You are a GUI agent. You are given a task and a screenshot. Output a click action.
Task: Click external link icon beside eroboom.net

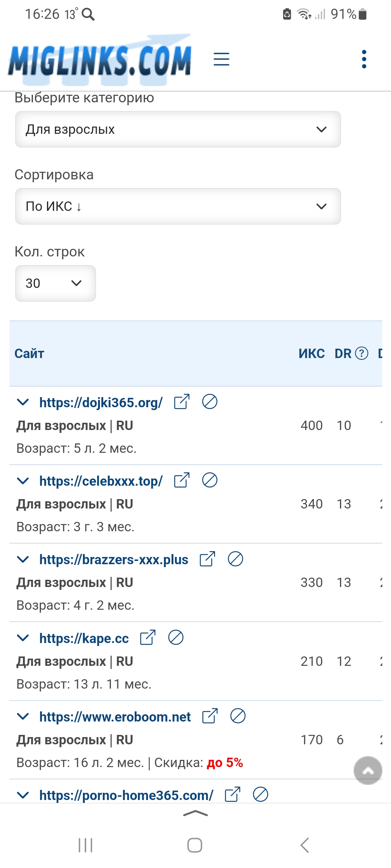[210, 716]
